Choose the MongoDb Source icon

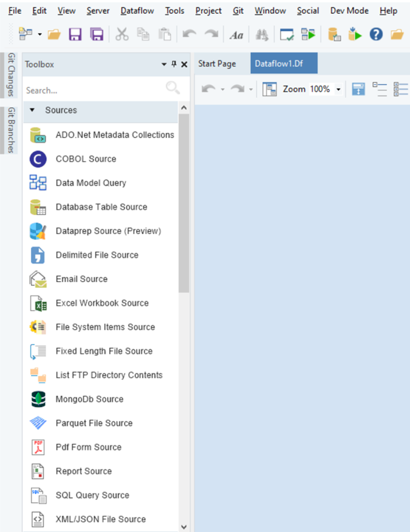tap(38, 399)
